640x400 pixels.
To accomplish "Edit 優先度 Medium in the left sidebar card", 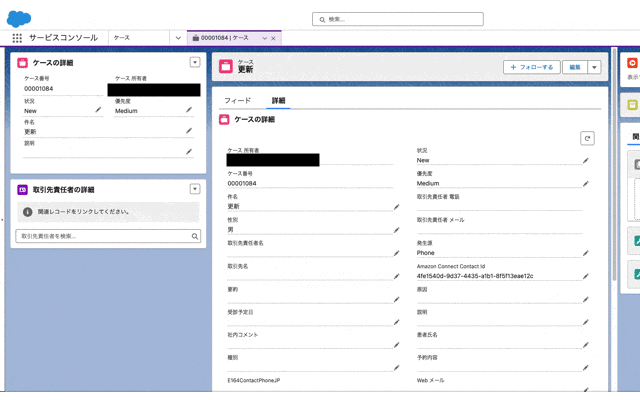I will point(189,110).
